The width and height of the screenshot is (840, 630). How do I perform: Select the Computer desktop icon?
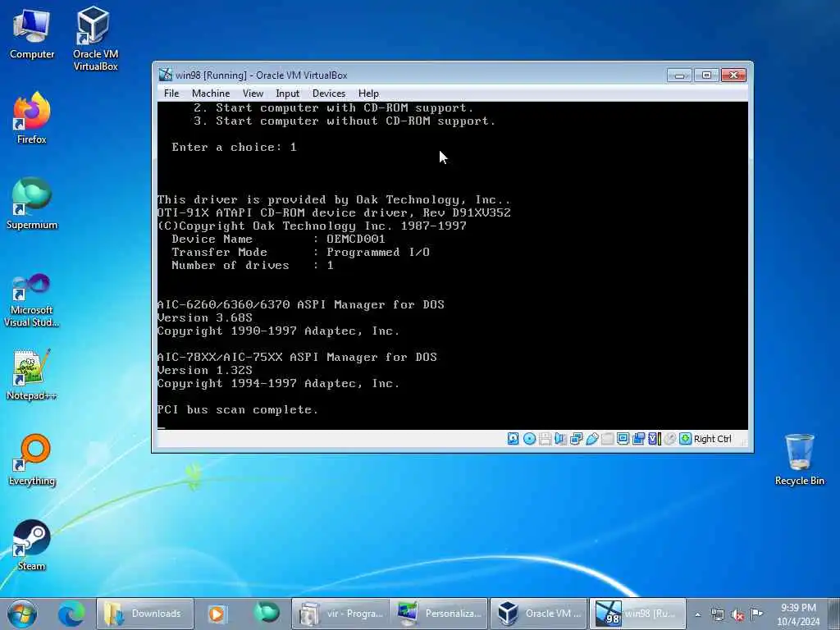[32, 34]
